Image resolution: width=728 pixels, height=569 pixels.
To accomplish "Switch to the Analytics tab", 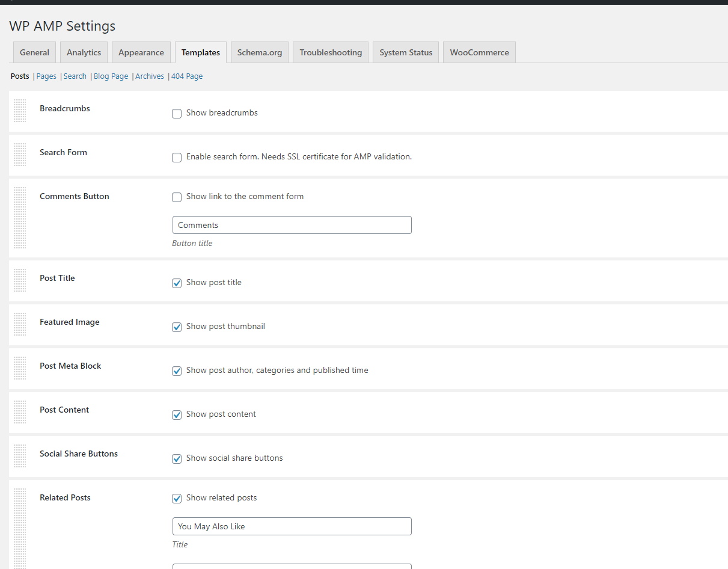I will tap(84, 52).
